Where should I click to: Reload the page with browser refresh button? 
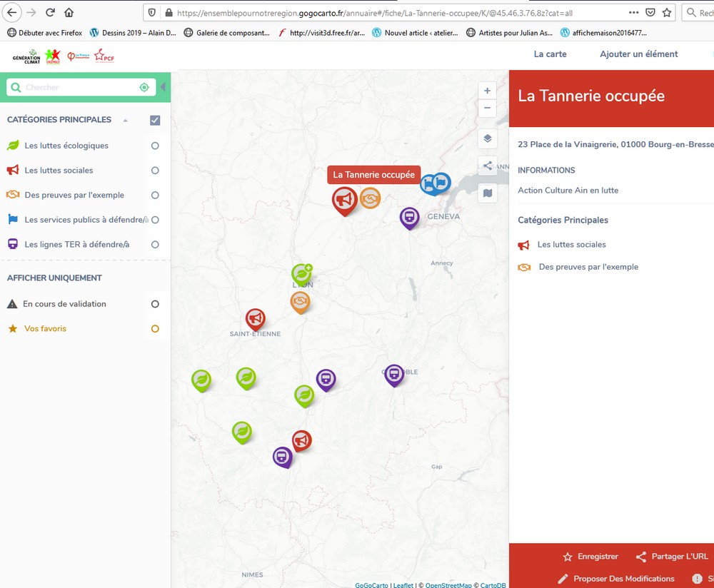(50, 12)
